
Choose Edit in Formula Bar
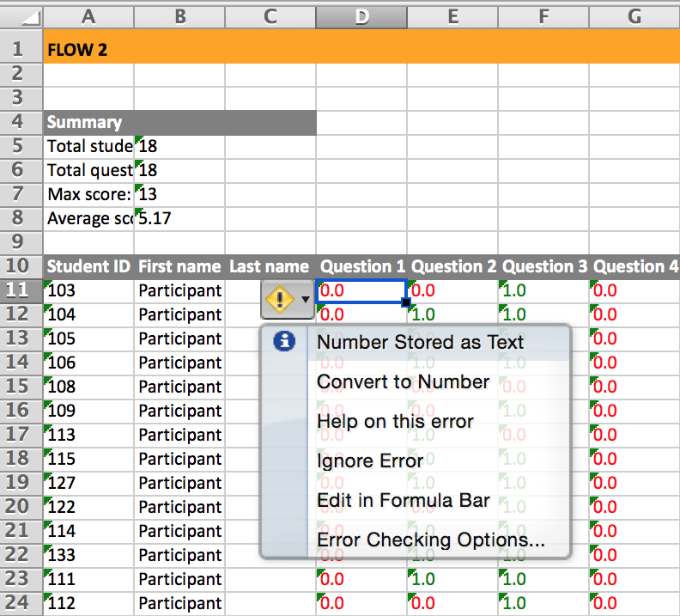[403, 500]
